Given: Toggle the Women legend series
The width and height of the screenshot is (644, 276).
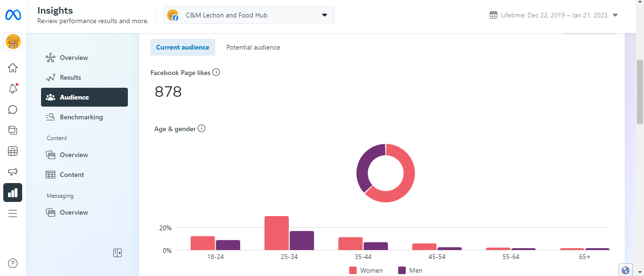Looking at the screenshot, I should 366,270.
